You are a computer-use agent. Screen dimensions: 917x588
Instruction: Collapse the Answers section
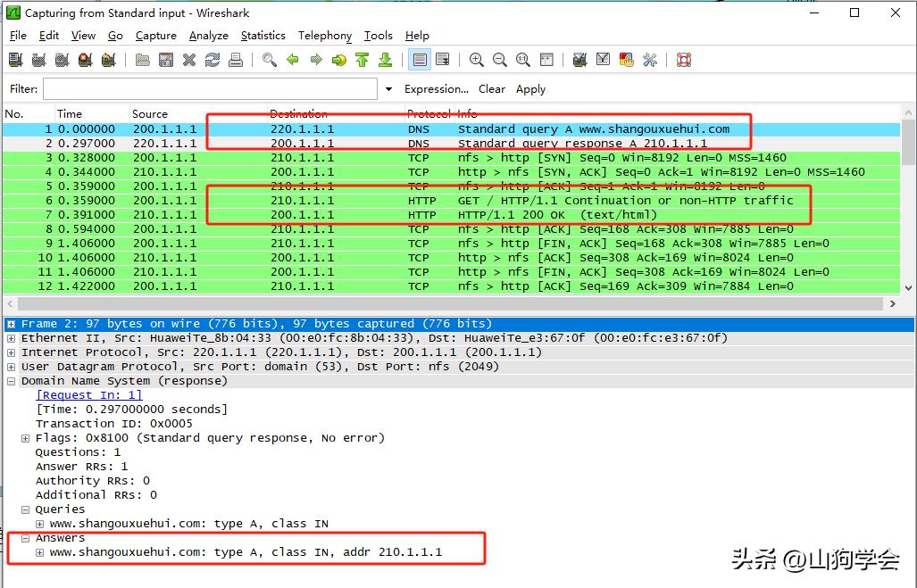(26, 538)
